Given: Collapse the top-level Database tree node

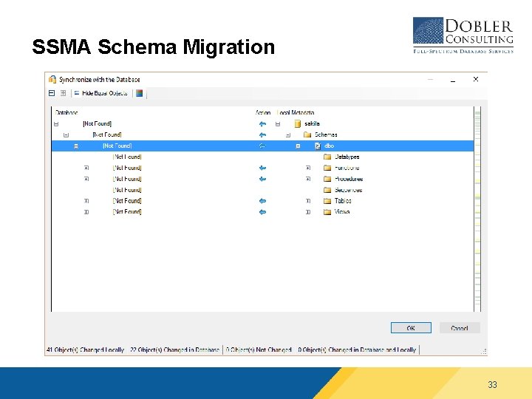Looking at the screenshot, I should click(x=56, y=124).
